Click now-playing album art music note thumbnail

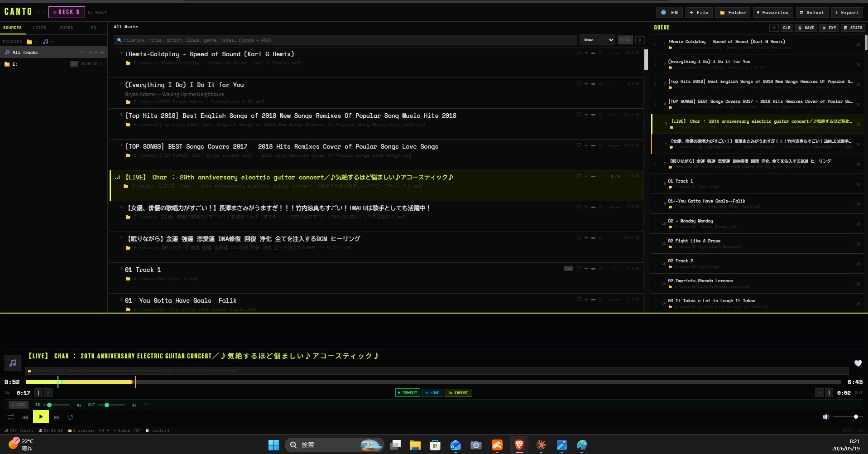pyautogui.click(x=13, y=362)
